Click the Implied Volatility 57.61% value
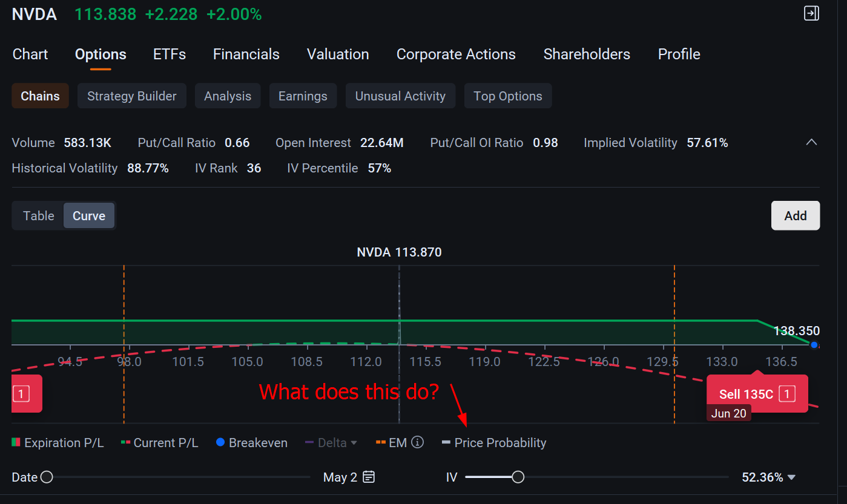 pyautogui.click(x=707, y=143)
